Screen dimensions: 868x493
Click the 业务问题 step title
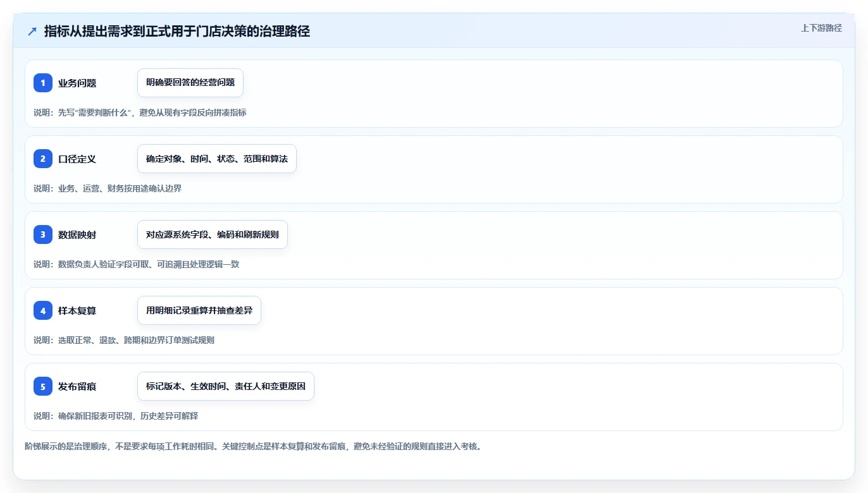tap(77, 83)
